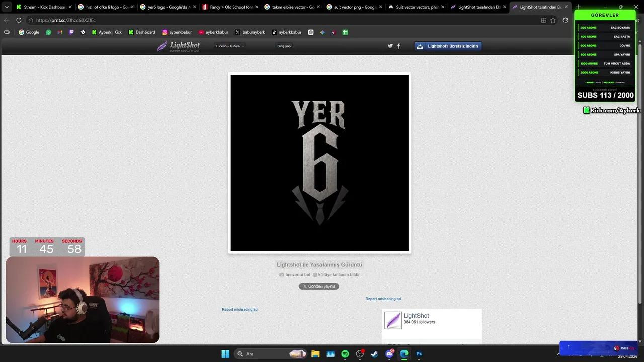This screenshot has height=362, width=644.
Task: Close the Suit vector vectors tab
Action: (x=443, y=7)
